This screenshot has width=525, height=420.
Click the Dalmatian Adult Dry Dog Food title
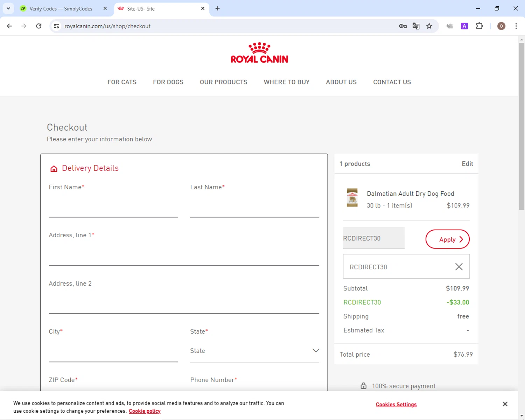tap(411, 194)
